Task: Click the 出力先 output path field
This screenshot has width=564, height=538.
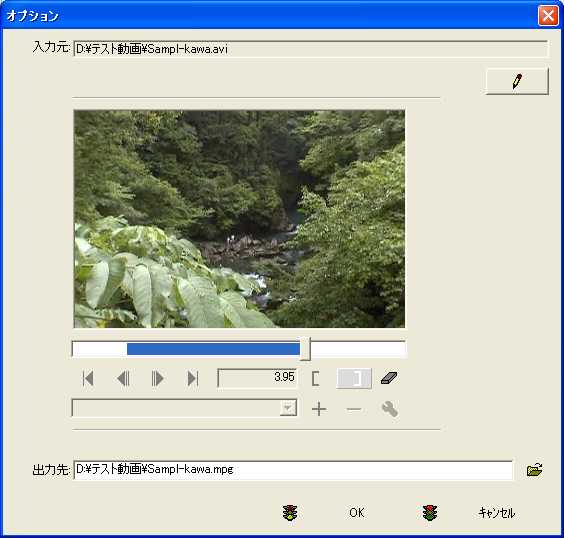Action: tap(293, 470)
